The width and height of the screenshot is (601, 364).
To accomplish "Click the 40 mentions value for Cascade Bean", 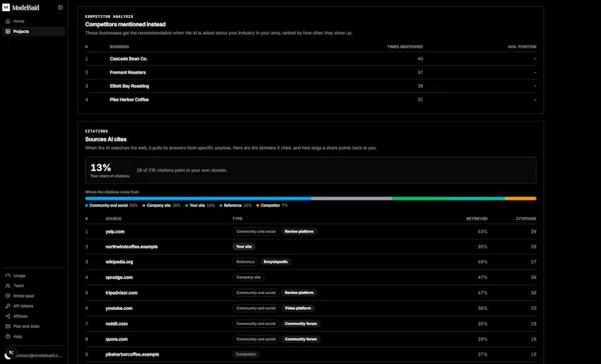I will [x=420, y=59].
